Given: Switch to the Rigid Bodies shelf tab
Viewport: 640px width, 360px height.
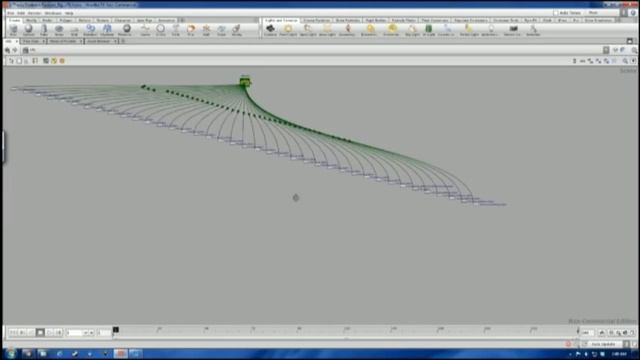Looking at the screenshot, I should (x=376, y=20).
